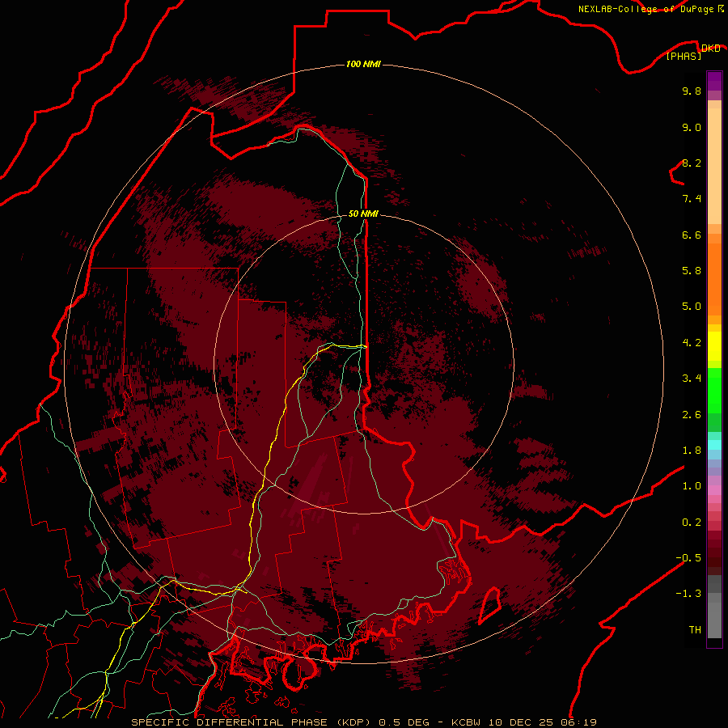Click the '50 NMI' range ring label
Screen dimensions: 728x728
coord(363,214)
